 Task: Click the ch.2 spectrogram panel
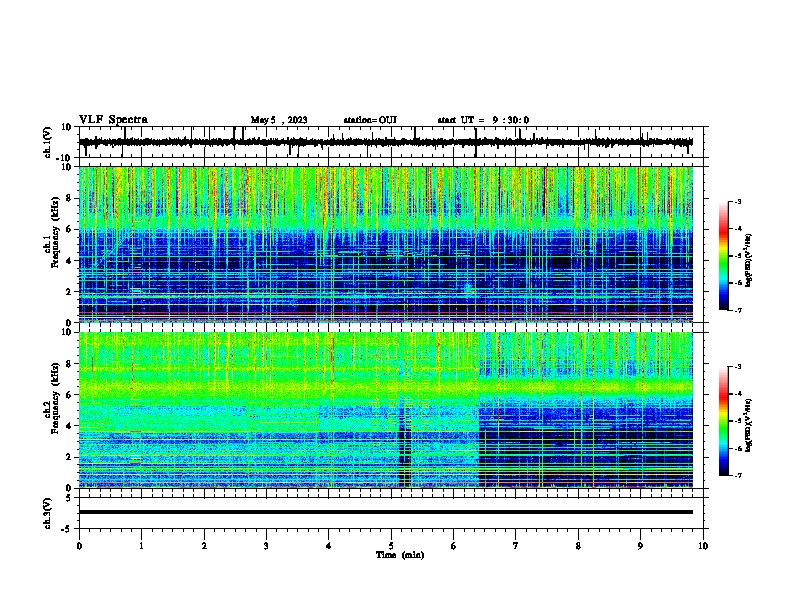385,410
